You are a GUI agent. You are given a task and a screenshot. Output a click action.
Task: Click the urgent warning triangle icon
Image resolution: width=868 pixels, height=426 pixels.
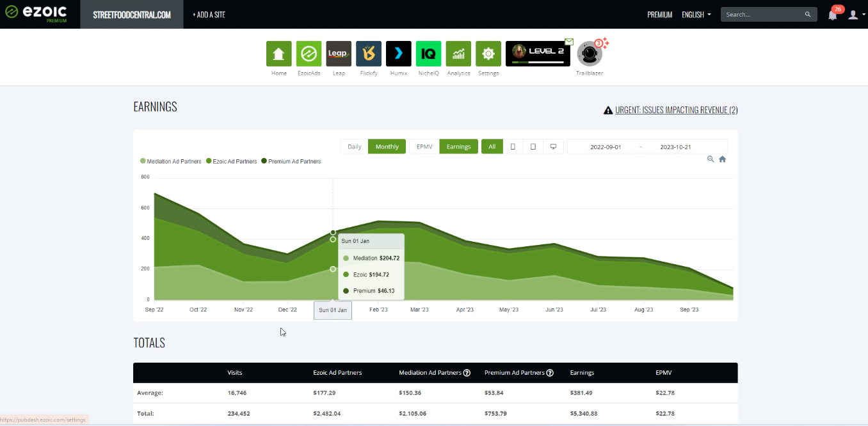[608, 110]
